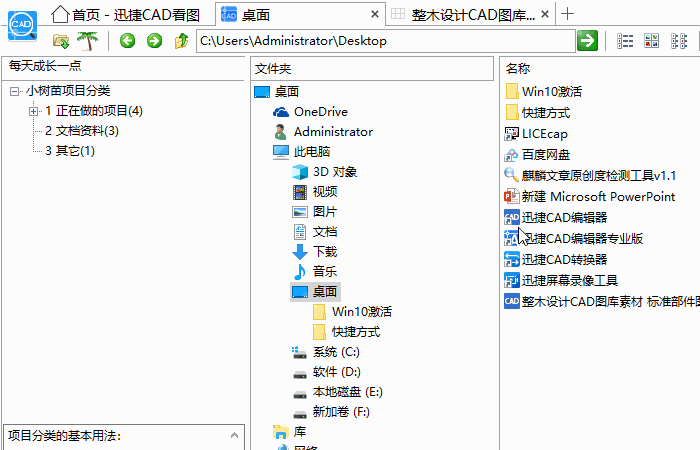
Task: Select 3 其它(1) category
Action: pyautogui.click(x=70, y=151)
